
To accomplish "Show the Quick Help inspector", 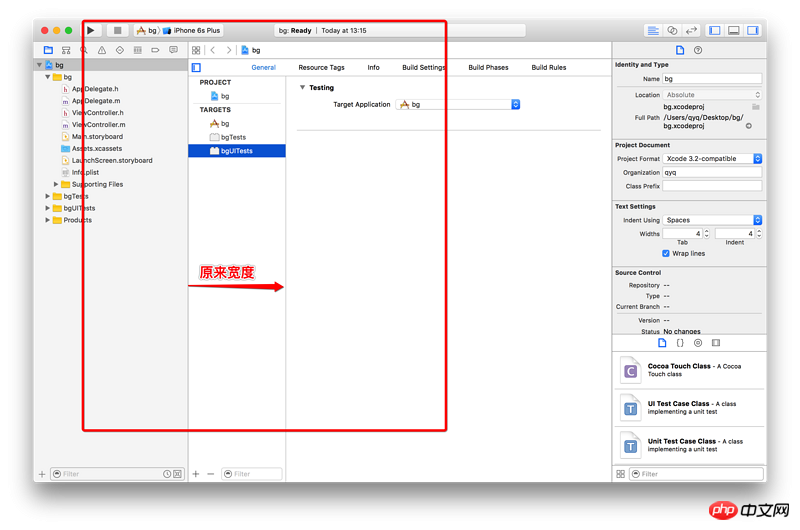I will (698, 50).
